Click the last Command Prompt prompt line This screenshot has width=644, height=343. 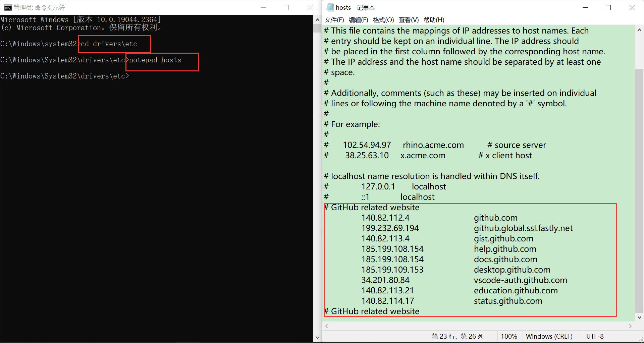(65, 76)
